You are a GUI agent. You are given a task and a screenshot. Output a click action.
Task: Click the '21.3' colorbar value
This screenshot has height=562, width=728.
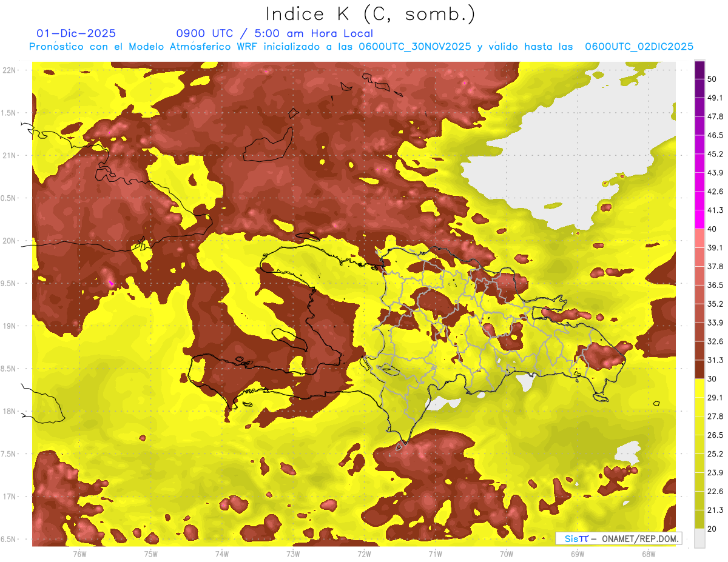[x=715, y=510]
